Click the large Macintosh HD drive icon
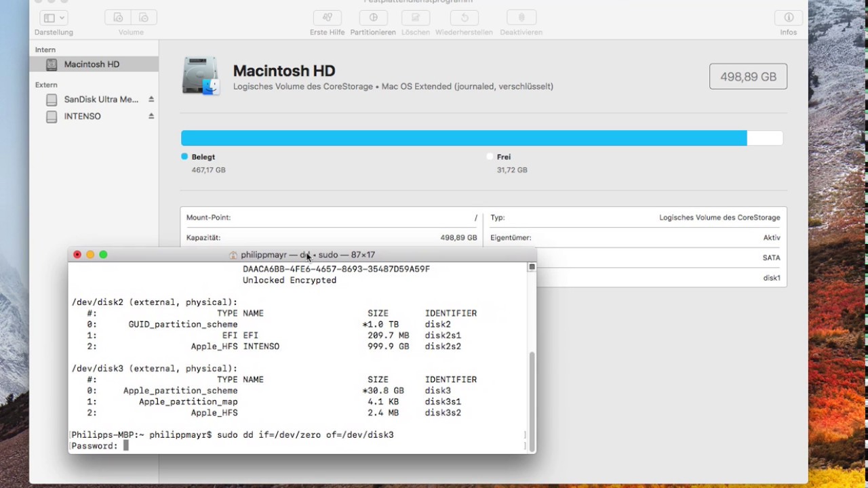The width and height of the screenshot is (868, 488). 201,76
